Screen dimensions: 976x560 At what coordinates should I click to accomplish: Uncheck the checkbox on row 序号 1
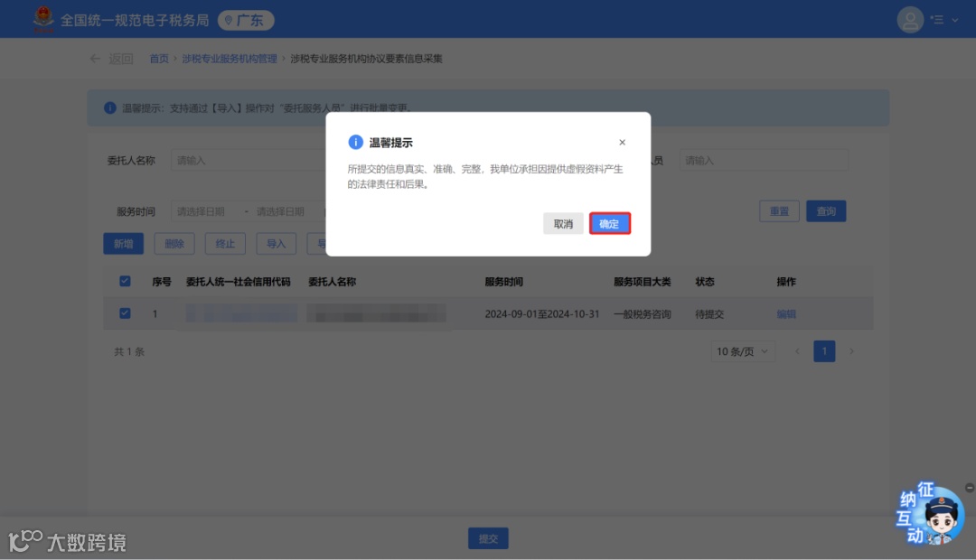tap(124, 313)
